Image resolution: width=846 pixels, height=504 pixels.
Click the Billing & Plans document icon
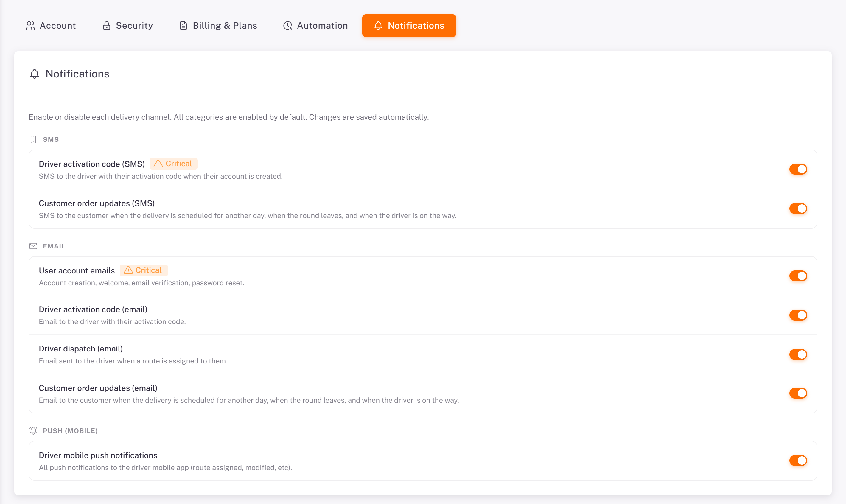pos(183,26)
